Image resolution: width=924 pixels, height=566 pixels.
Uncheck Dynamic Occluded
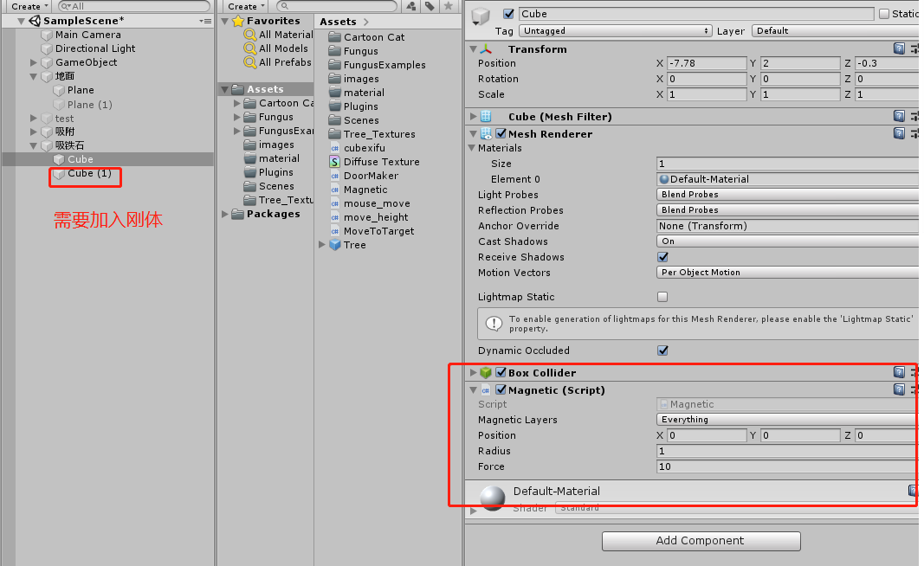coord(662,351)
